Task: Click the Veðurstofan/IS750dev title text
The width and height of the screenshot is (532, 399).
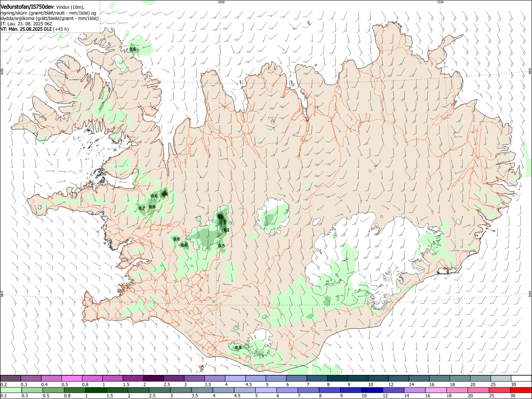Action: pyautogui.click(x=27, y=7)
